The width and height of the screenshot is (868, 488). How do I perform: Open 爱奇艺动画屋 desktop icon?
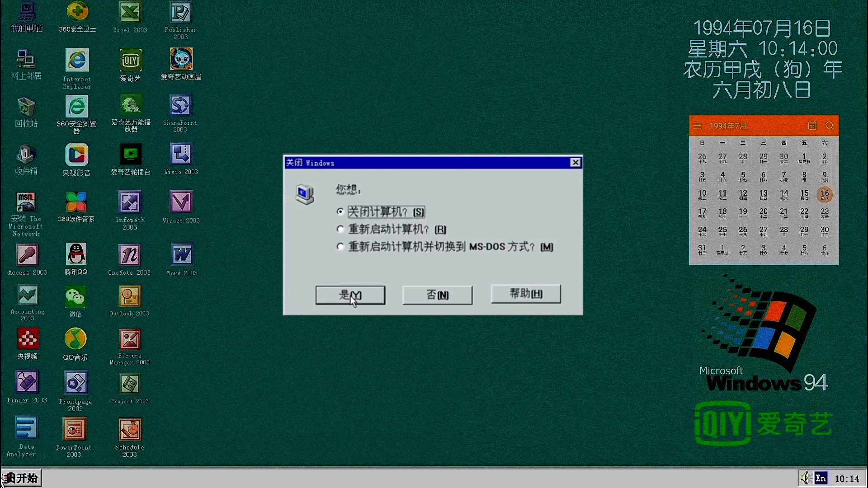[x=181, y=64]
